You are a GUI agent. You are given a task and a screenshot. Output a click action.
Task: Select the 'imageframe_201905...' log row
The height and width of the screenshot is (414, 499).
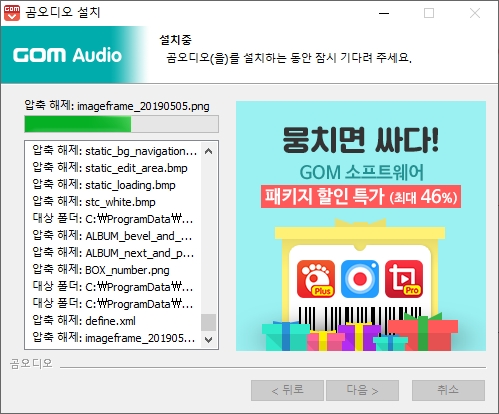tap(114, 338)
